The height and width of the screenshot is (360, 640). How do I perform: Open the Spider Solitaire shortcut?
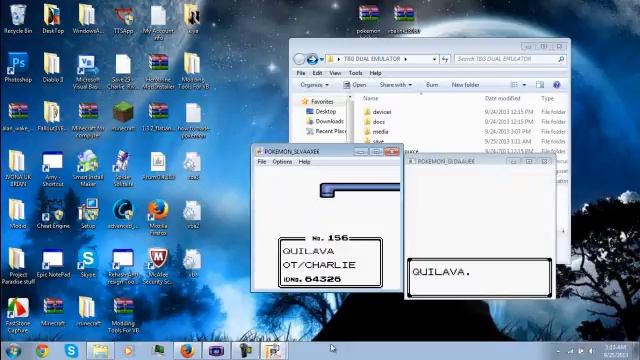tap(123, 168)
